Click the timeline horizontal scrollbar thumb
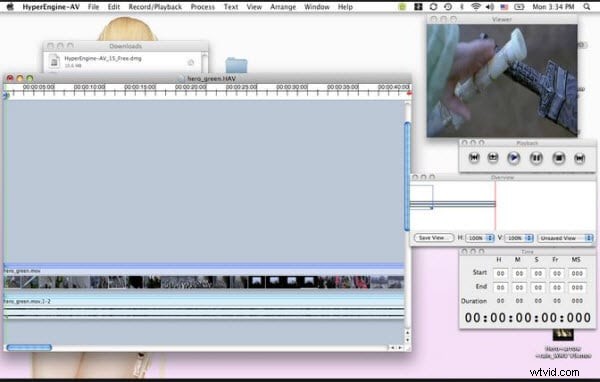This screenshot has width=600, height=382. pos(29,348)
